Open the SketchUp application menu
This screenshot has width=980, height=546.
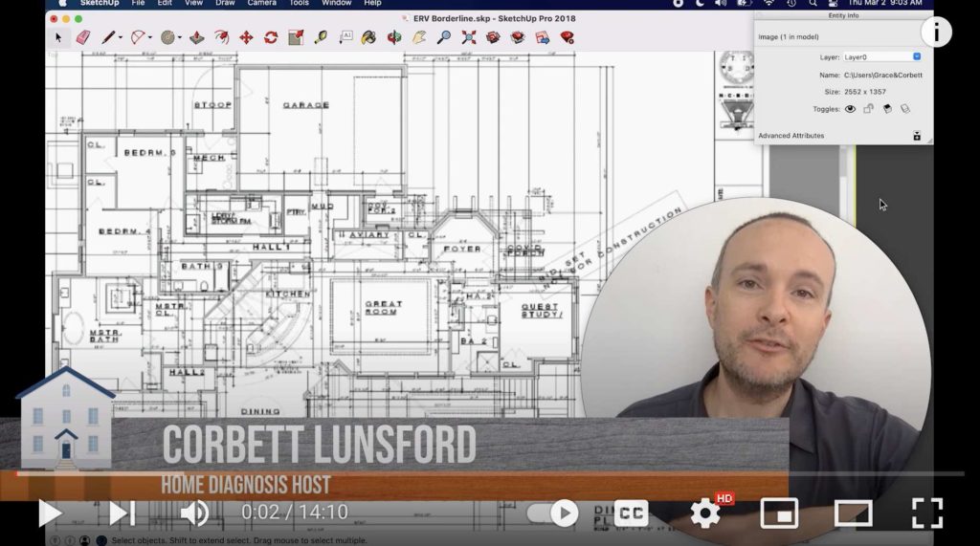[x=100, y=3]
